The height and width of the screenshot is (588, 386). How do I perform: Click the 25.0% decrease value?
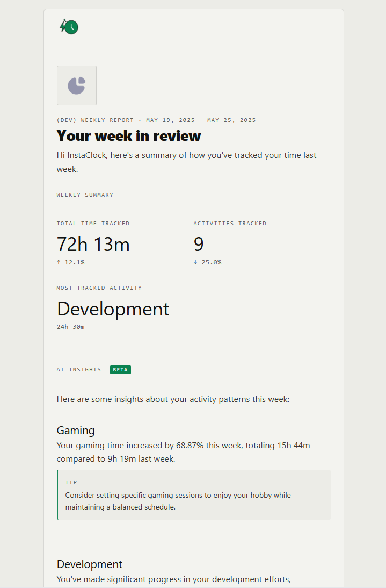point(212,262)
